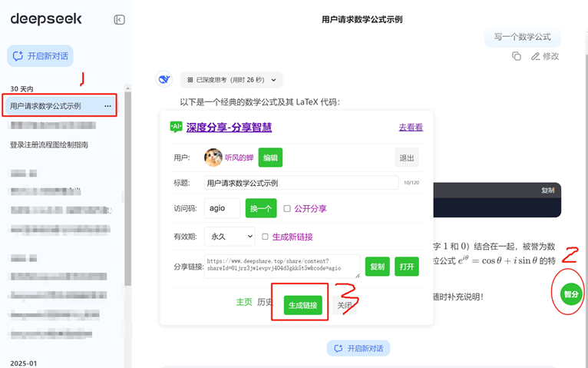Open the three-dot menu on the selected chat
Image resolution: width=588 pixels, height=368 pixels.
click(x=108, y=106)
